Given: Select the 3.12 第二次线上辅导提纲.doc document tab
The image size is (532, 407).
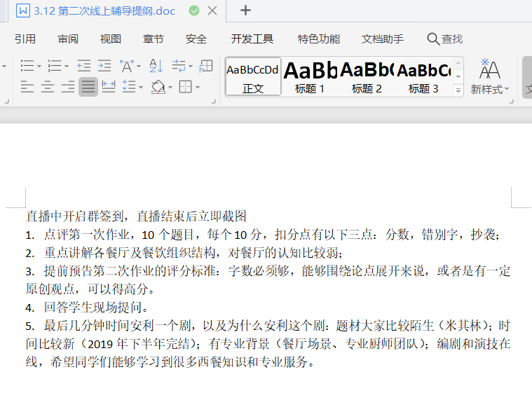Looking at the screenshot, I should click(104, 11).
